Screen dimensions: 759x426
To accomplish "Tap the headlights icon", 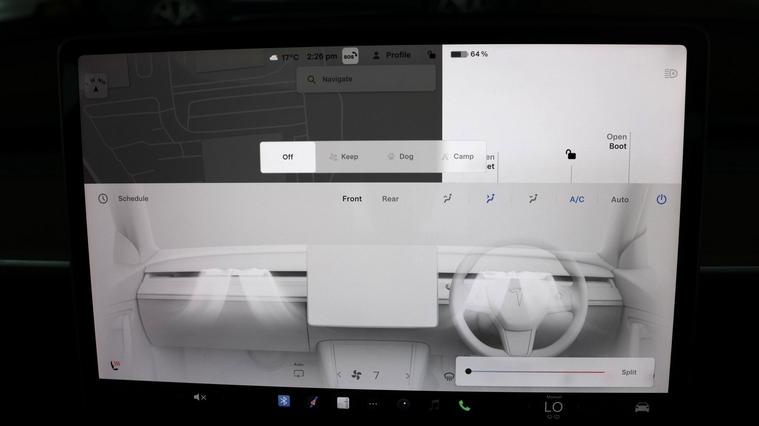I will click(671, 74).
